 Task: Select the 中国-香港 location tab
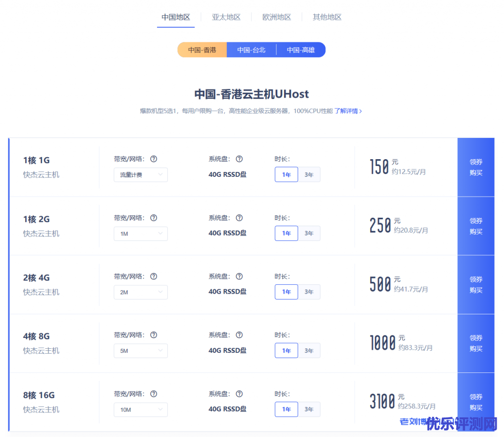point(202,50)
